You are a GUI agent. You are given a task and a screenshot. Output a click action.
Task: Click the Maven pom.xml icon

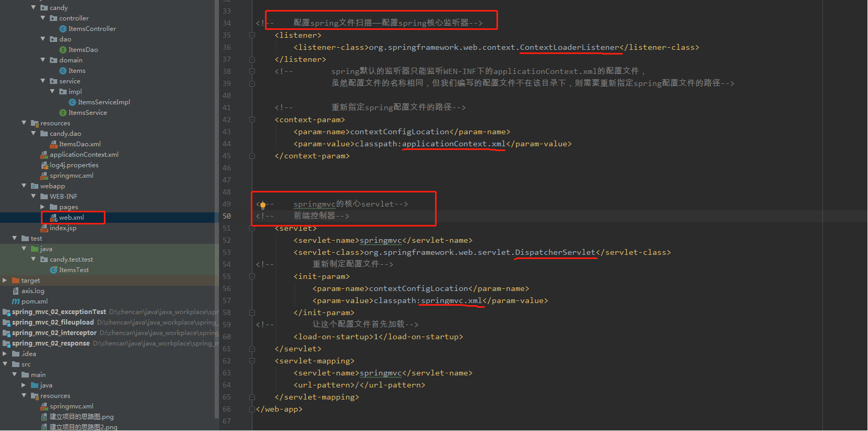click(16, 301)
